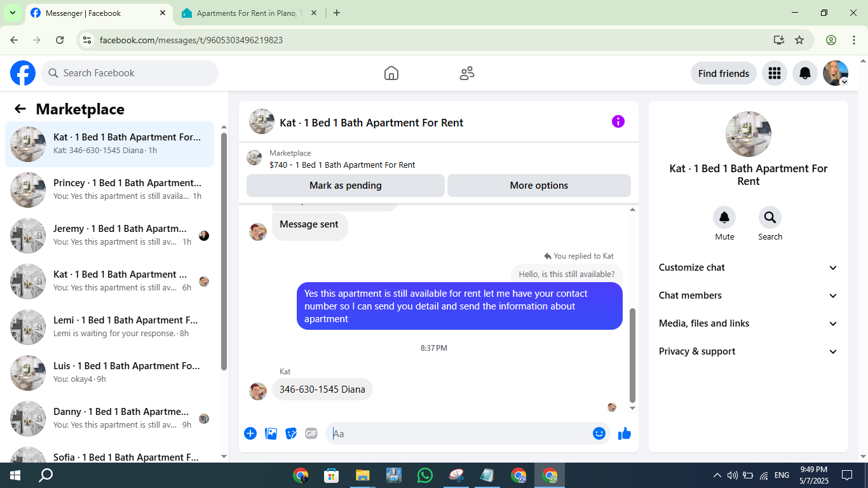Switch to Apartments For Rent in Plano tab
868x488 pixels.
248,13
